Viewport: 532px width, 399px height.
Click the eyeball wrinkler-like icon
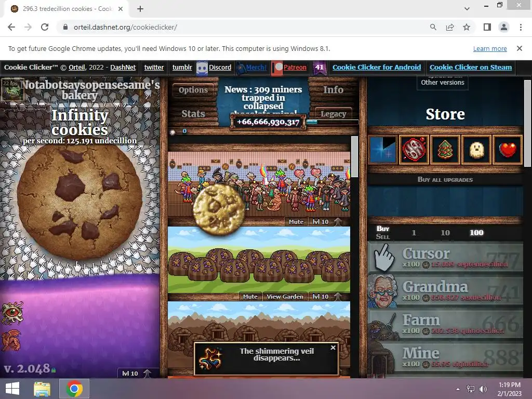(12, 312)
